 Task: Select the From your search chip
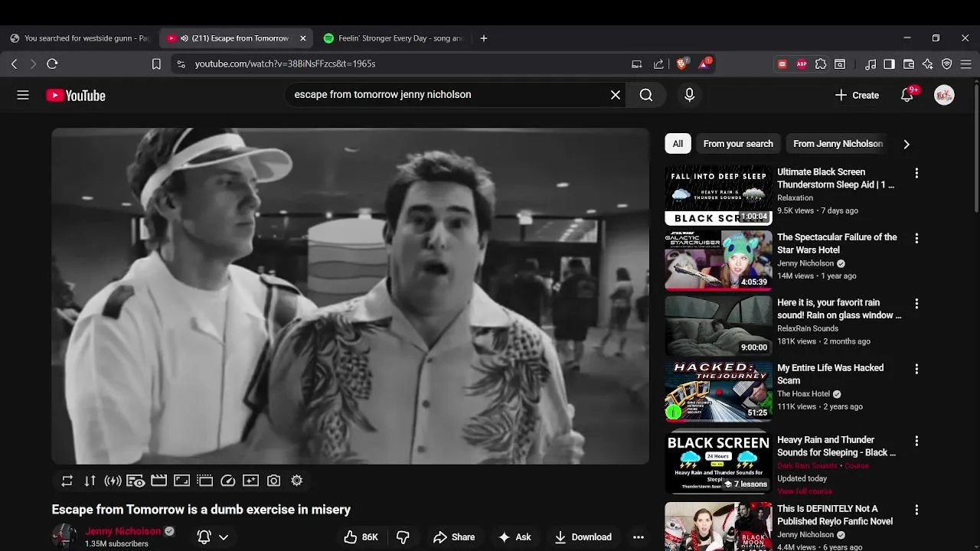point(738,144)
